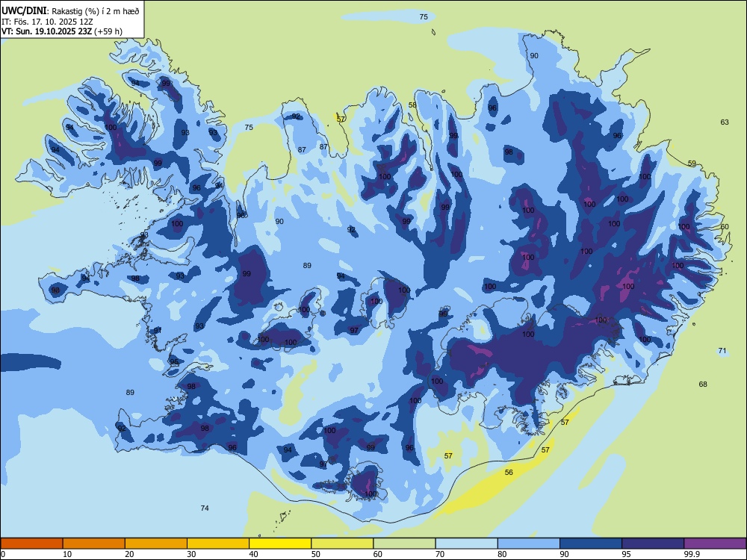The width and height of the screenshot is (747, 560).
Task: Pick the 20–30 amber legend swatch
Action: point(156,544)
